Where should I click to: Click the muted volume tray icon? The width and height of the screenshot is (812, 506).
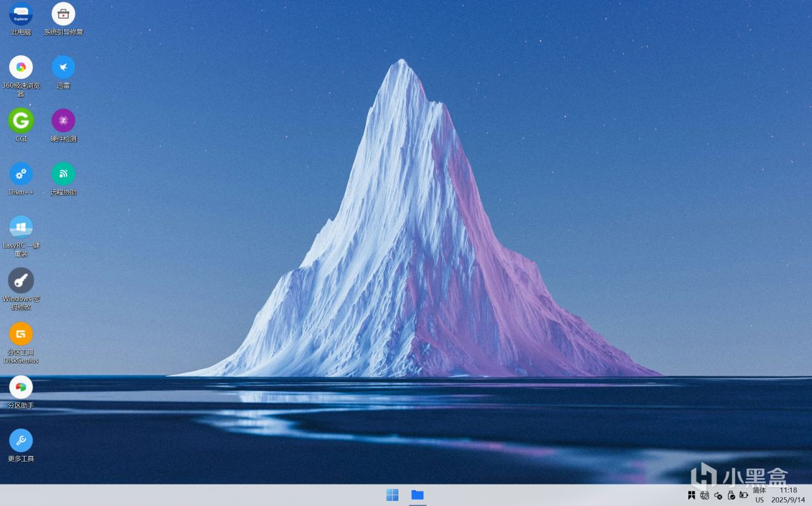point(718,495)
